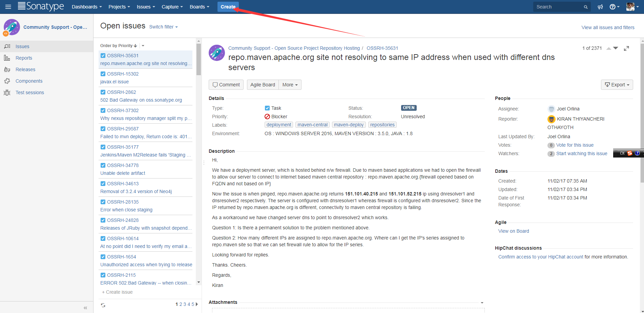The width and height of the screenshot is (644, 313).
Task: Select issue OSSRH-28135 Error when close staging
Action: point(146,206)
